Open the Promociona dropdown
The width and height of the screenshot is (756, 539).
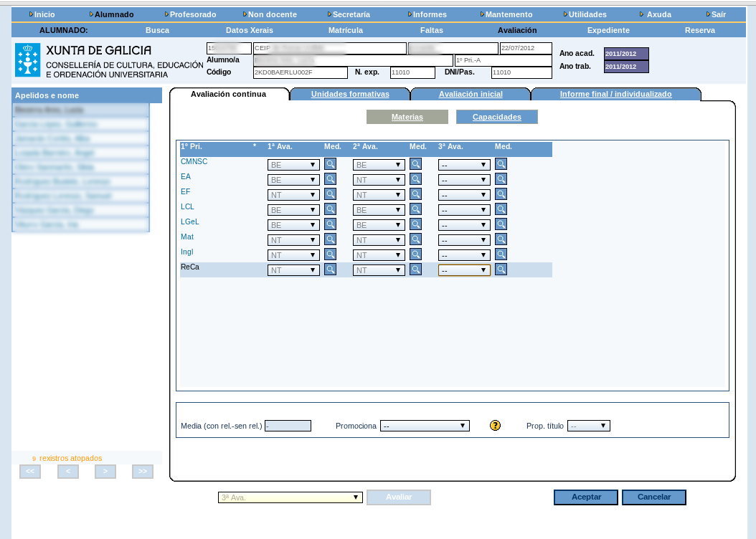[425, 426]
